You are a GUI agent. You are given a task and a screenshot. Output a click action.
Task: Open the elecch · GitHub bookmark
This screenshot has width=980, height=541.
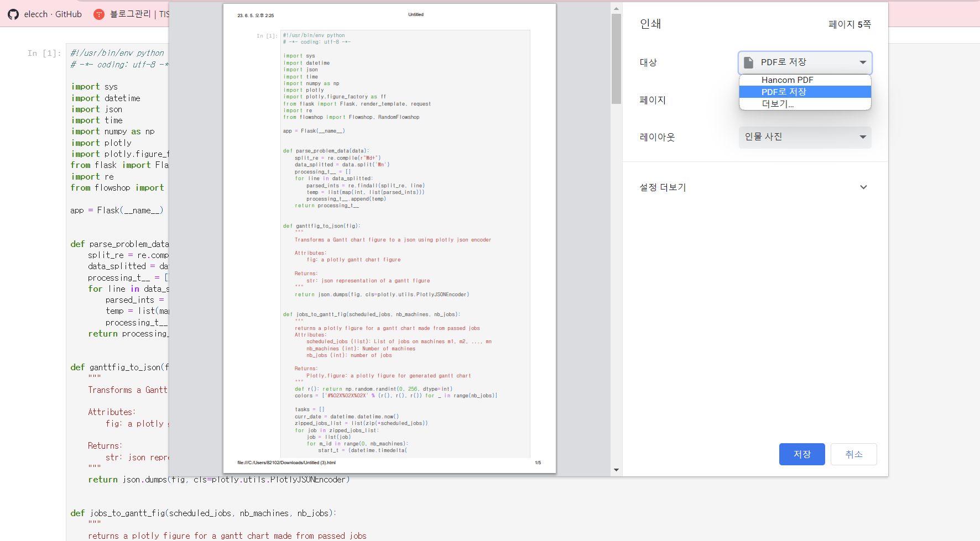point(45,14)
